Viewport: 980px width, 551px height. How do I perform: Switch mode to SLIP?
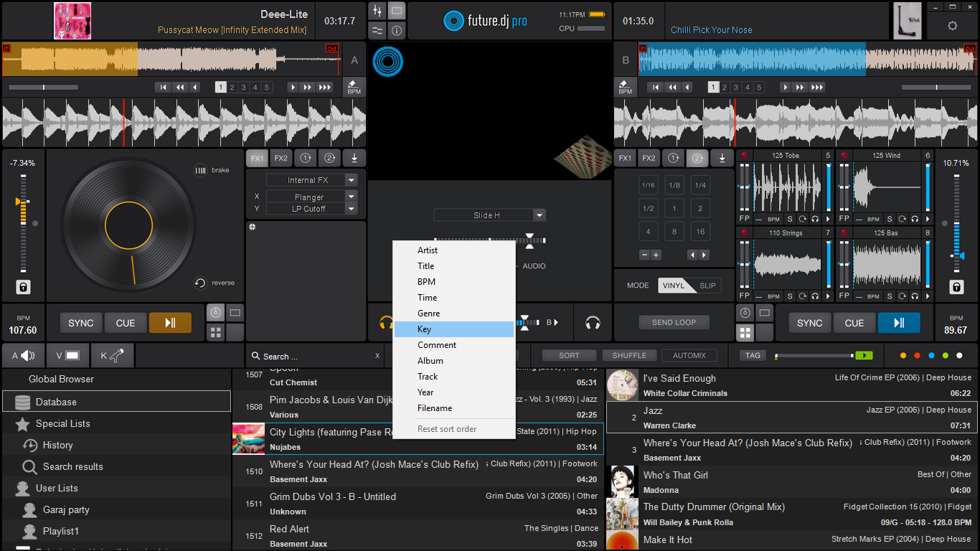tap(707, 286)
